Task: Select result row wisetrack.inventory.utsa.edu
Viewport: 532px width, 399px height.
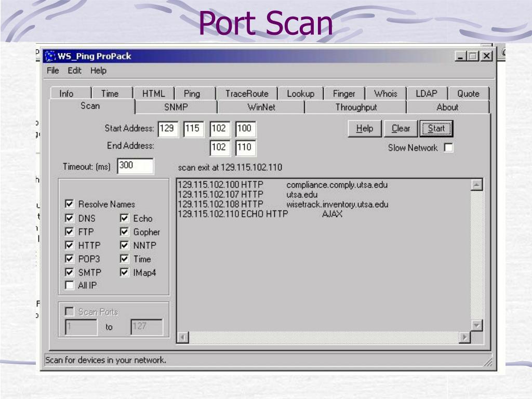Action: tap(283, 204)
